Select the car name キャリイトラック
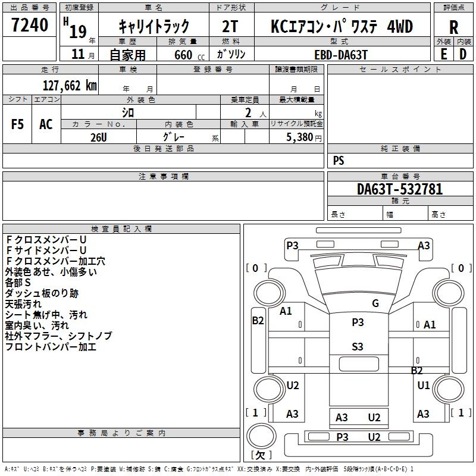Screen dimensions: 476x476 point(154,26)
